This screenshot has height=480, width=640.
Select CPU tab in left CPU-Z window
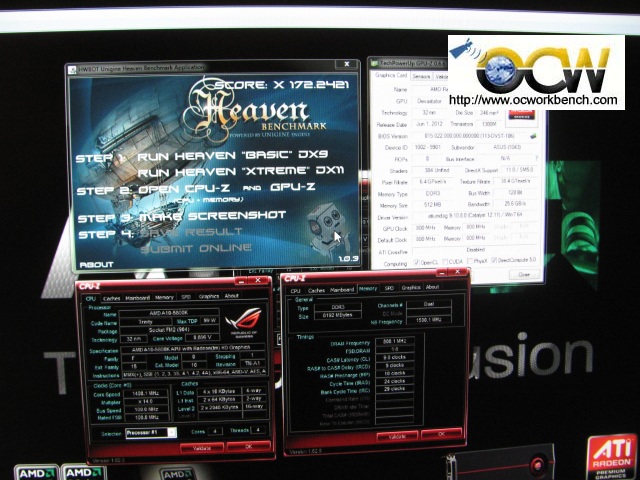[x=91, y=299]
